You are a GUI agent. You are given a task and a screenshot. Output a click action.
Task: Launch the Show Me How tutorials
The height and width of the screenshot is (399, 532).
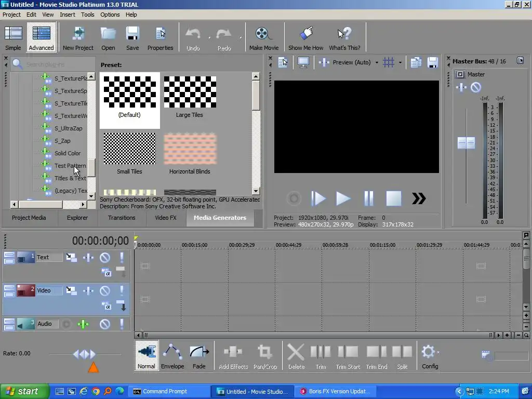[305, 37]
